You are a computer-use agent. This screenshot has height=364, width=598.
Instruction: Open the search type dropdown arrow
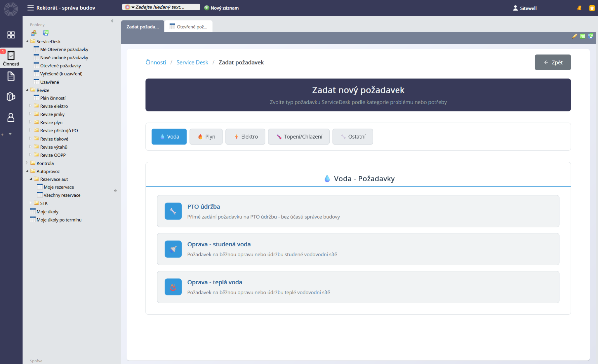tap(133, 7)
